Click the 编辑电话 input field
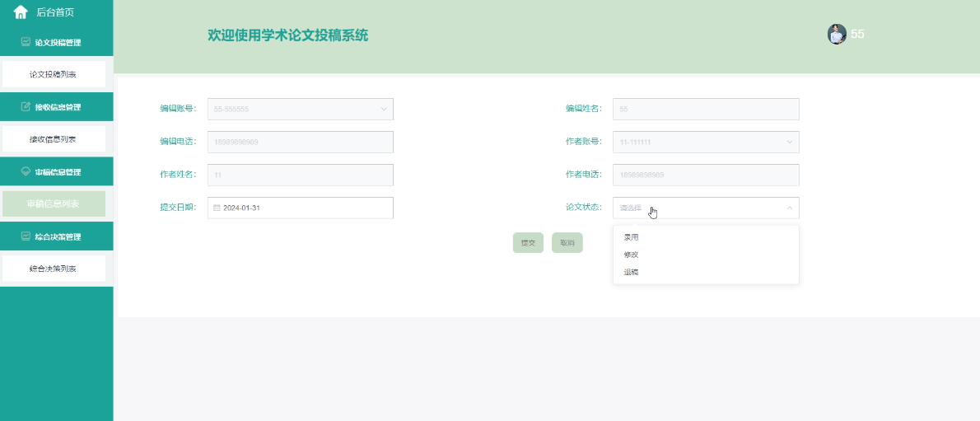Image resolution: width=980 pixels, height=421 pixels. 301,142
